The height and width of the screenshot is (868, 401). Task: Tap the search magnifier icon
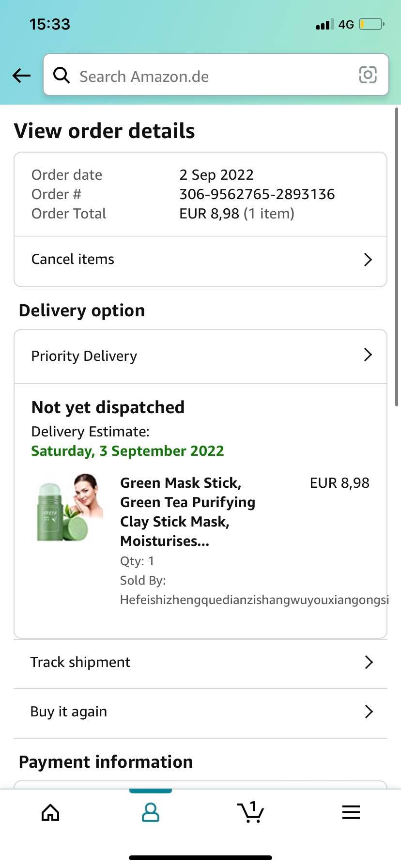tap(62, 76)
